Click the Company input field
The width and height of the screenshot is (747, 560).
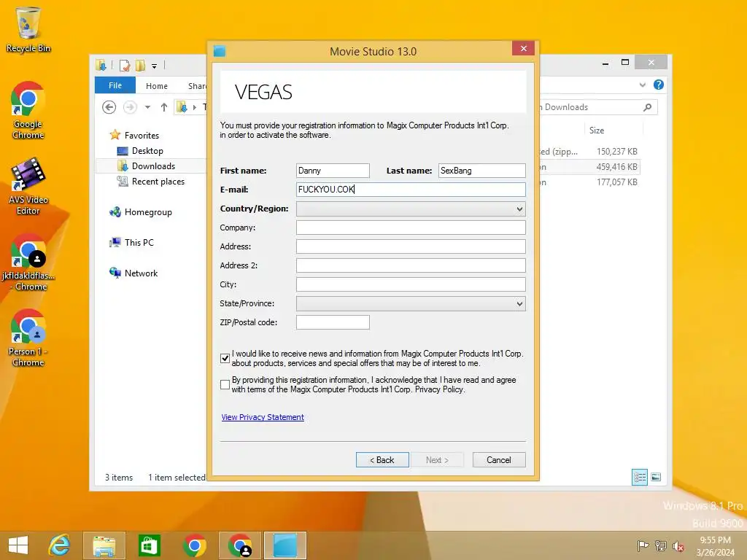(411, 227)
